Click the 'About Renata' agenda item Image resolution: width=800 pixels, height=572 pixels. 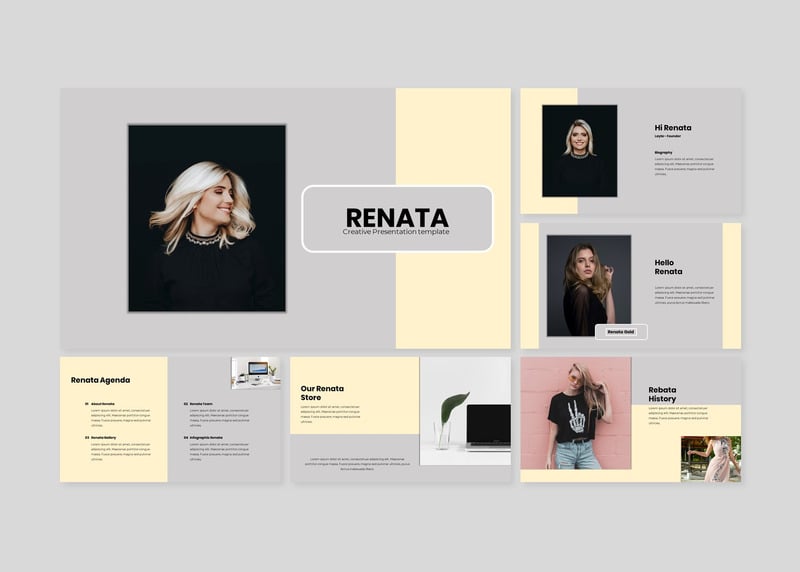pos(100,404)
